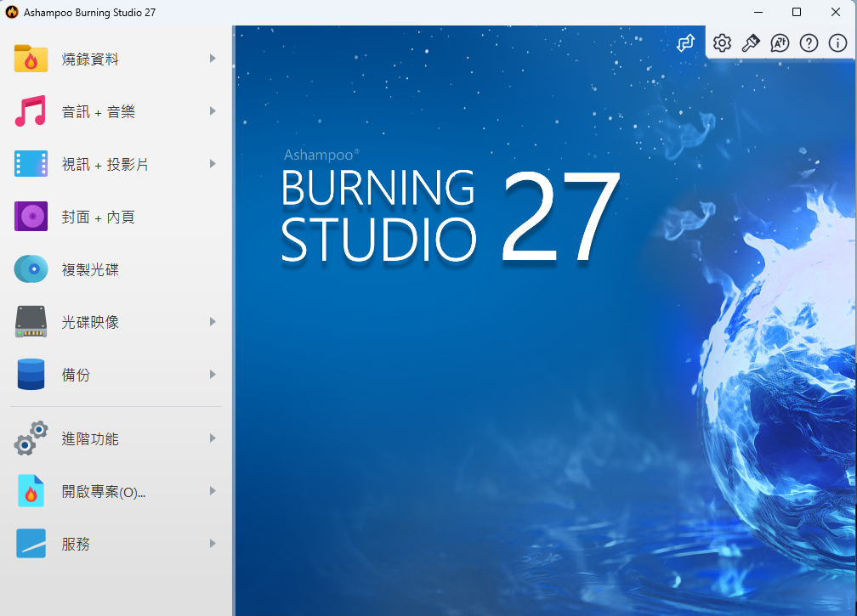Expand the 光碟映像 submenu arrow
The width and height of the screenshot is (857, 616).
point(213,322)
